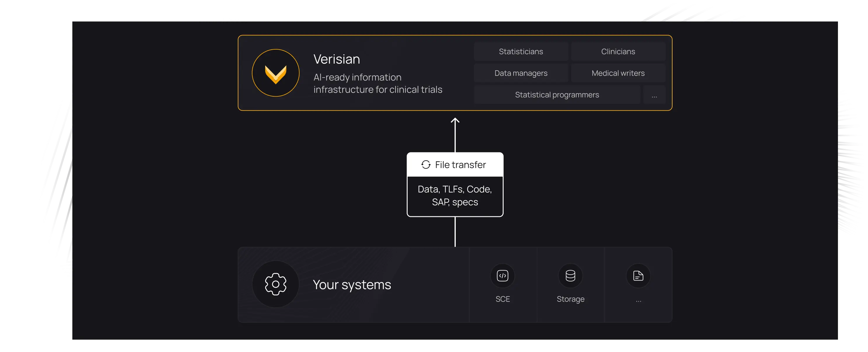Click the Verisian chevron logo icon

click(275, 74)
